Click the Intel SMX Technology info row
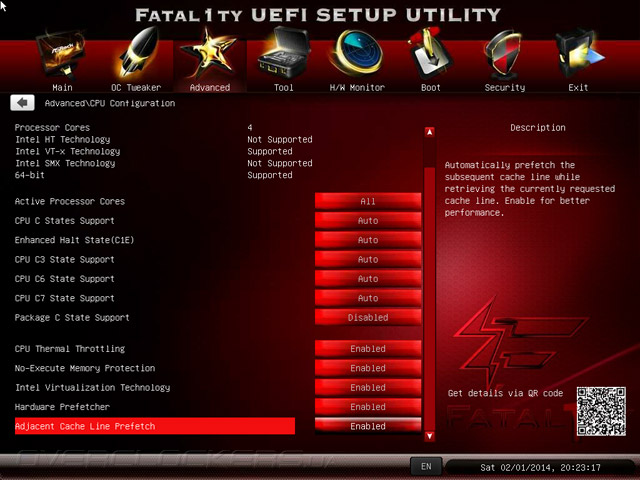Image resolution: width=640 pixels, height=480 pixels. tap(164, 163)
